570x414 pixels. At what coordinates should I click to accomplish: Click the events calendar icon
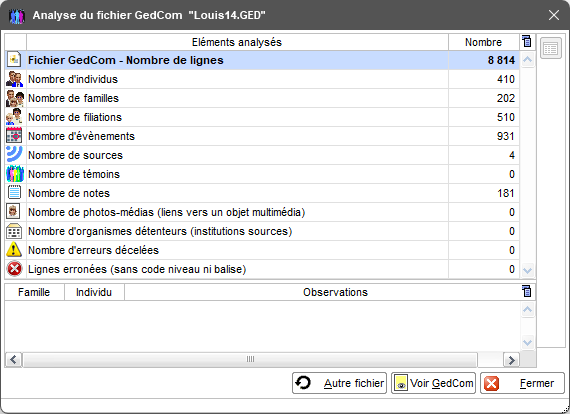coord(14,136)
